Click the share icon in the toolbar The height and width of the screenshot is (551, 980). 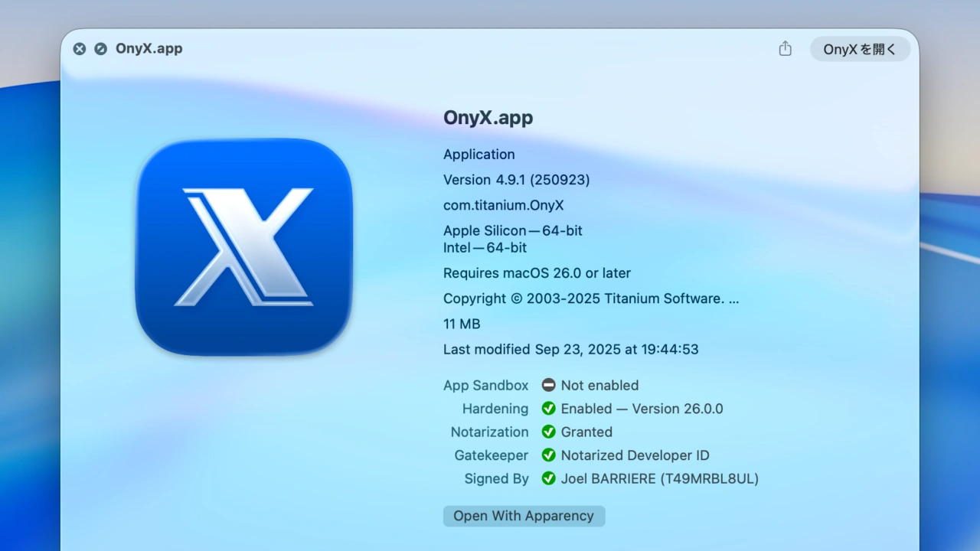coord(785,47)
